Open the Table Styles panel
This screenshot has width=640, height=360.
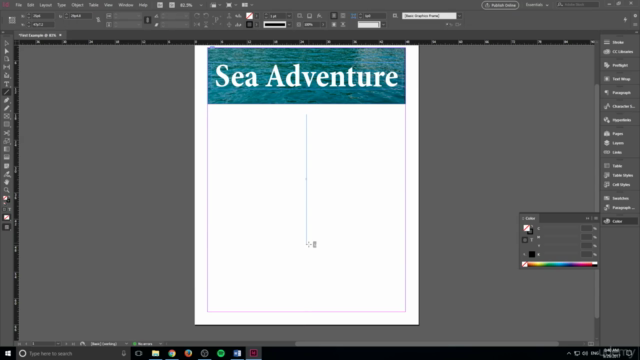[619, 175]
